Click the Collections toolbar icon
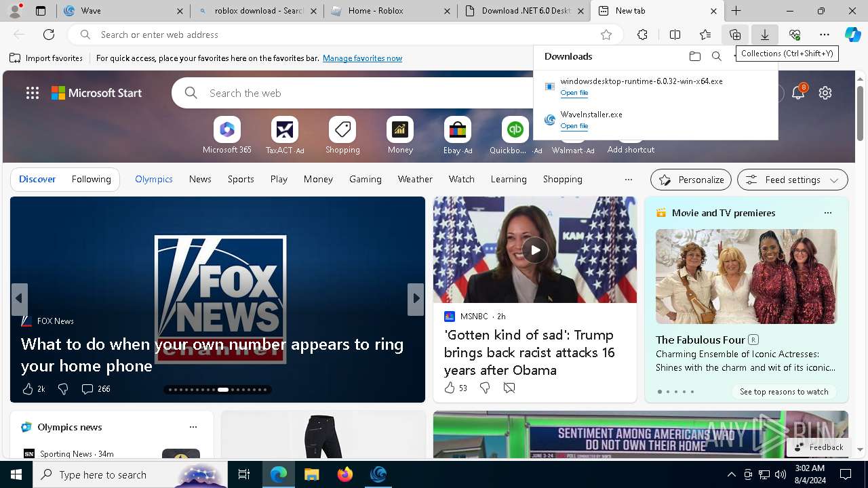The width and height of the screenshot is (868, 488). coord(735,35)
